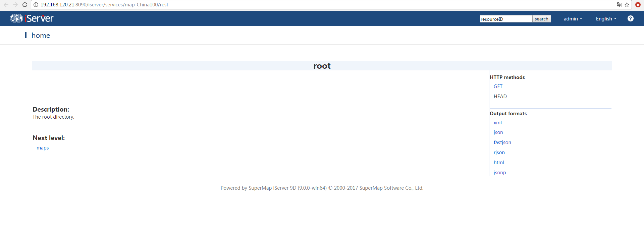Choose the xml output format
This screenshot has height=245, width=644.
(497, 123)
